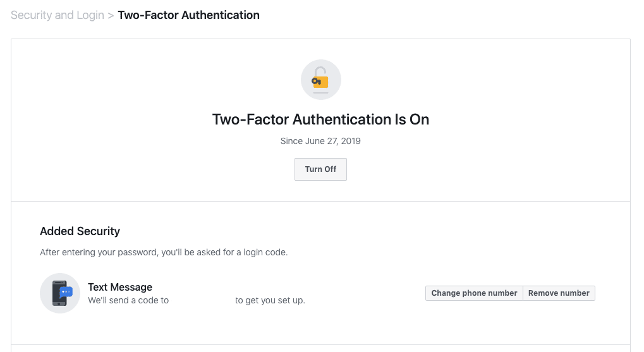Click 'Two-Factor Authentication Is On' heading

click(320, 119)
